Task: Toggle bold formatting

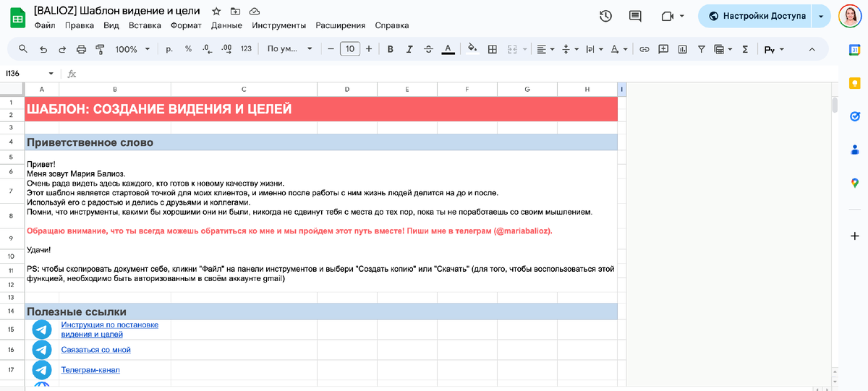Action: click(x=391, y=49)
